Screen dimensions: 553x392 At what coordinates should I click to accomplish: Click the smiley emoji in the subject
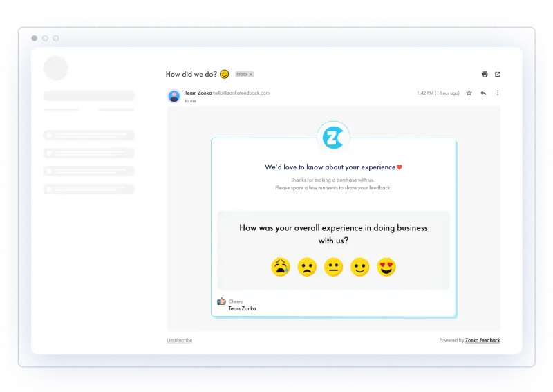(x=224, y=74)
